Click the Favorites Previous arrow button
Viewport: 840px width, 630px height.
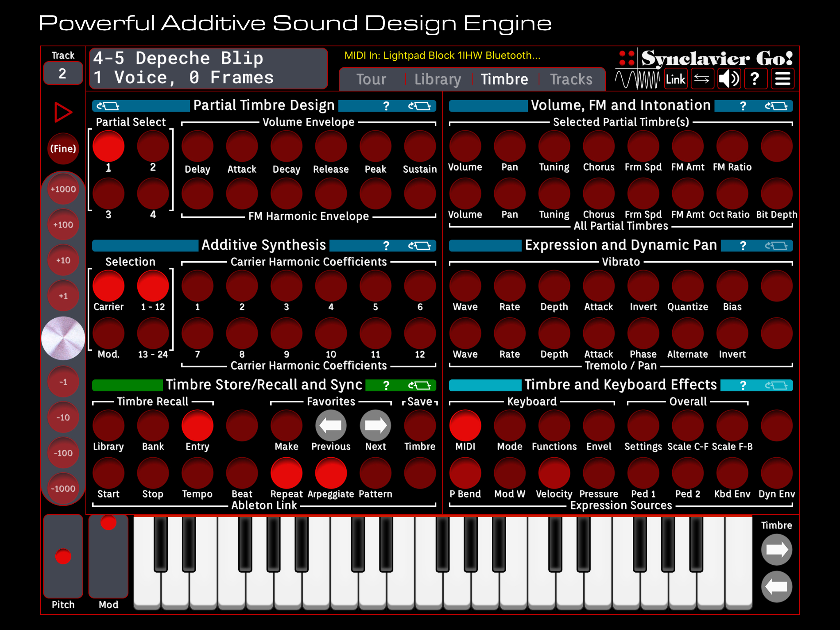(331, 426)
